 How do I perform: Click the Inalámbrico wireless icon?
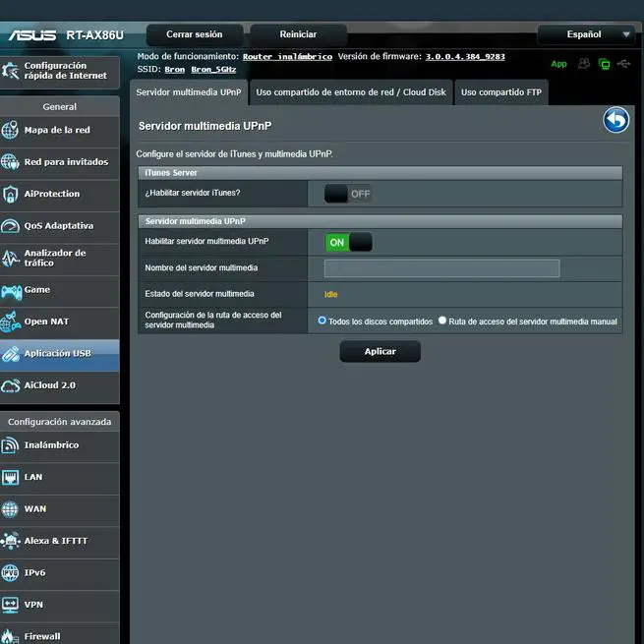(x=10, y=445)
